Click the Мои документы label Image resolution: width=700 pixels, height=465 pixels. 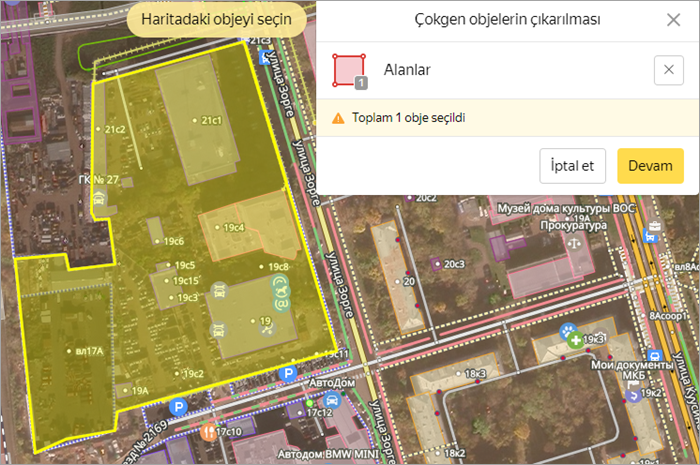coord(632,365)
